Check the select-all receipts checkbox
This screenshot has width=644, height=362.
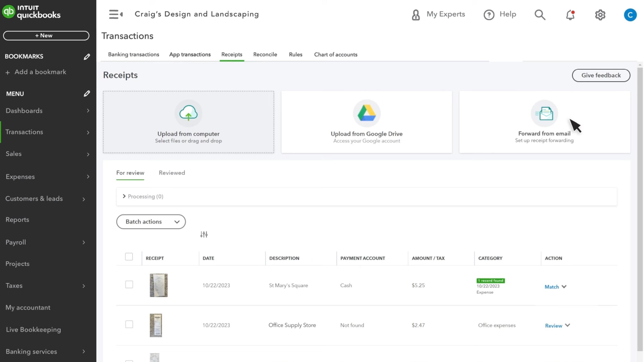(129, 257)
